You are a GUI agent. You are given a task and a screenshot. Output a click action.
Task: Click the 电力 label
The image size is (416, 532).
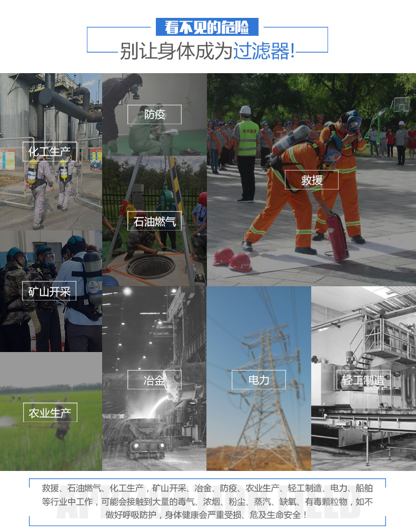(x=259, y=380)
